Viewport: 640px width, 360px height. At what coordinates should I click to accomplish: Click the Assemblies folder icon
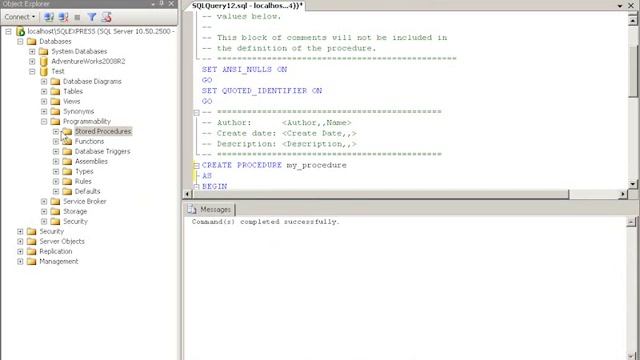[67, 161]
